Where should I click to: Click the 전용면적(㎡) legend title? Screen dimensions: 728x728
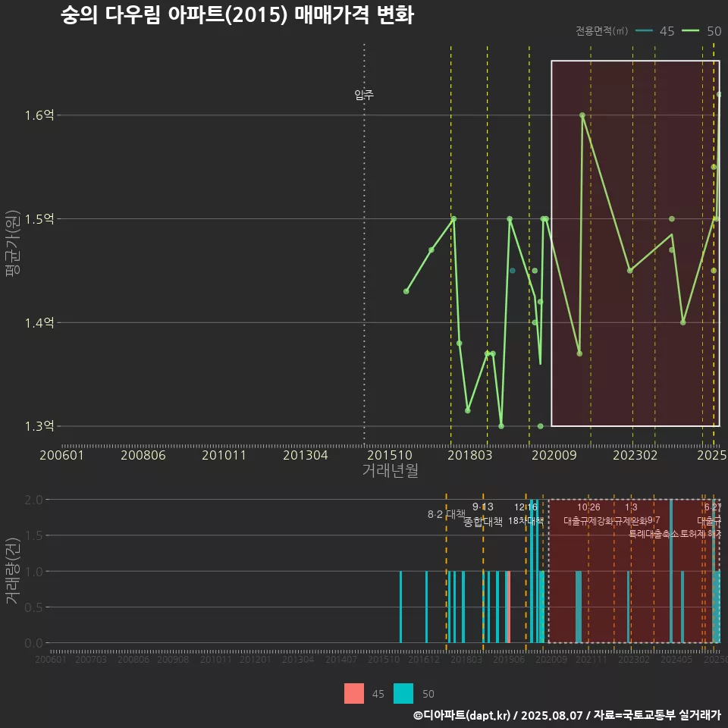[601, 31]
